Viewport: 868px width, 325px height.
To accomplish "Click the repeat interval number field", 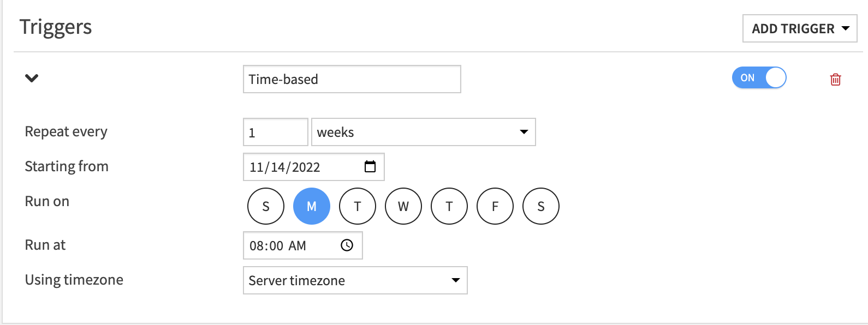I will (x=275, y=132).
